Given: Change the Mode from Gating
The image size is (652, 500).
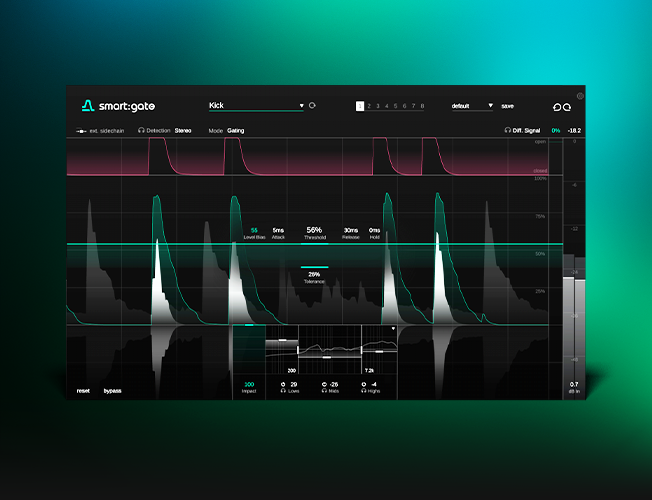Looking at the screenshot, I should 235,131.
